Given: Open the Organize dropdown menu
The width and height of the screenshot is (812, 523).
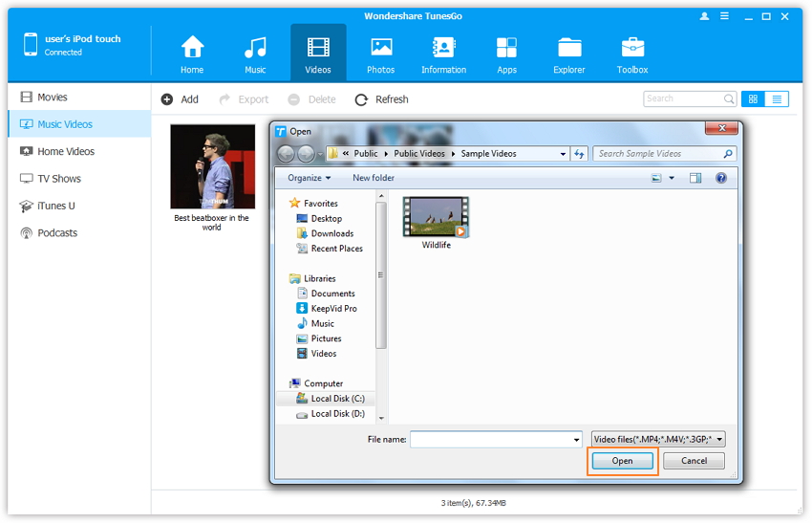Looking at the screenshot, I should tap(309, 178).
